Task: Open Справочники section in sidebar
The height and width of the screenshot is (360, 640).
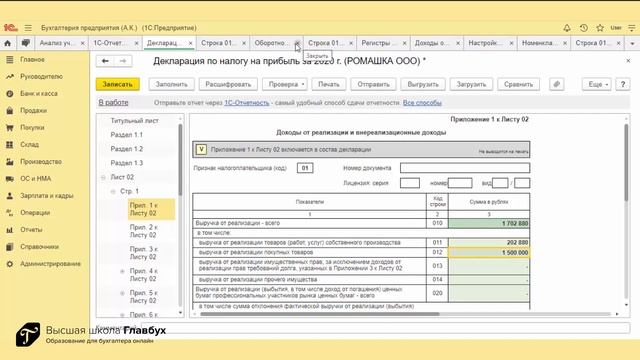Action: coord(39,247)
